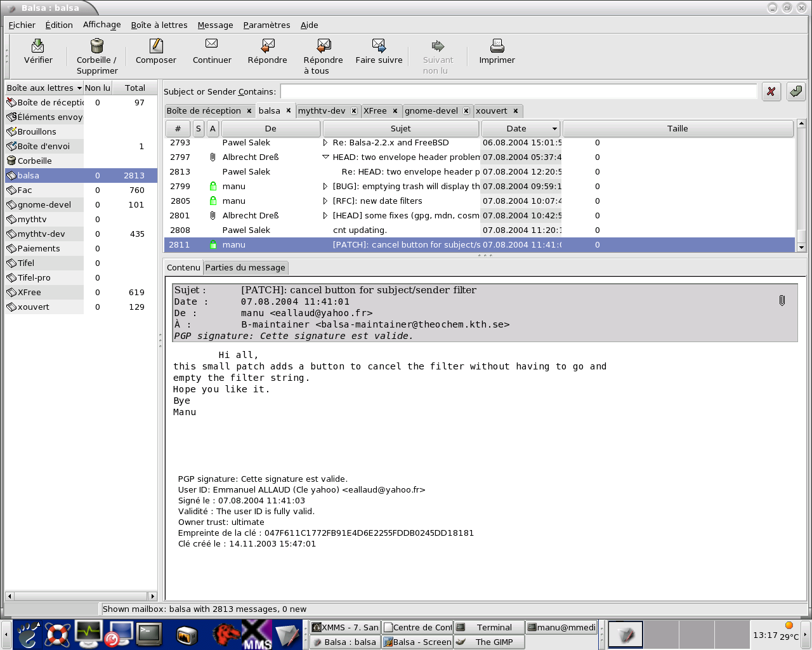Open Composer to write a new message
812x650 pixels.
click(155, 46)
